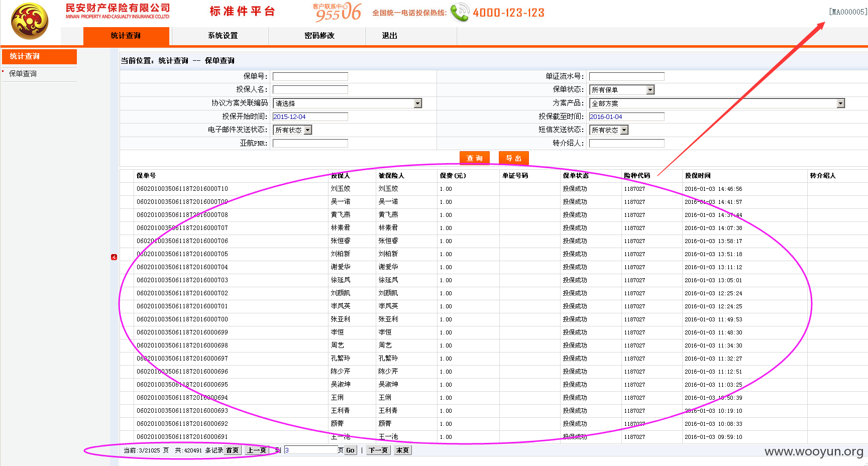Click the 险种代码 column header
The image size is (868, 466).
pos(637,176)
